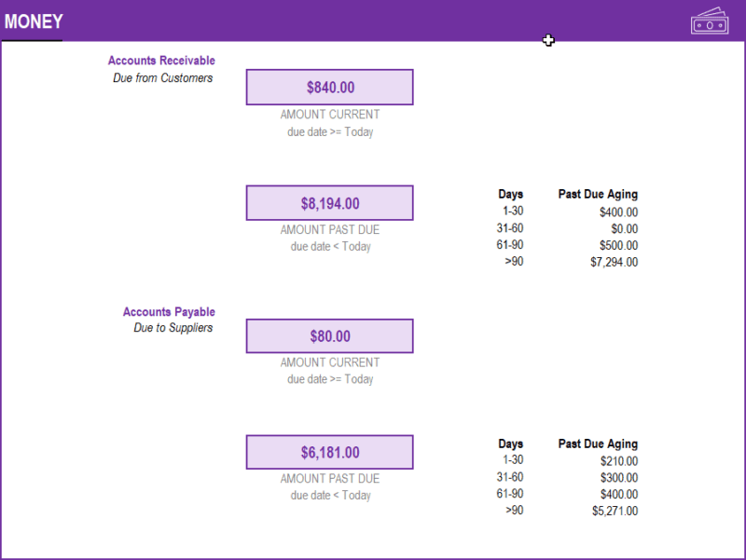Screen dimensions: 746x560
Task: Select the due date < Today caption under $8,194.00
Action: coord(329,246)
